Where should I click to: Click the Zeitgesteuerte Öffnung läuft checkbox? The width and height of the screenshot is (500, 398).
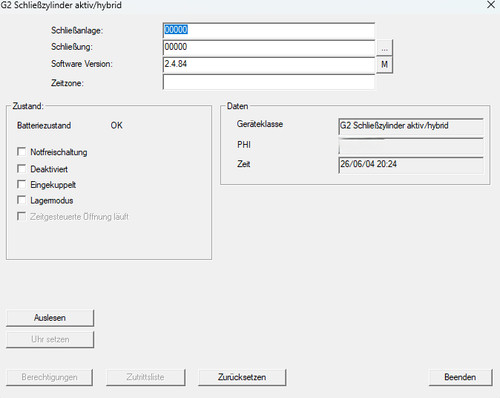(x=21, y=216)
